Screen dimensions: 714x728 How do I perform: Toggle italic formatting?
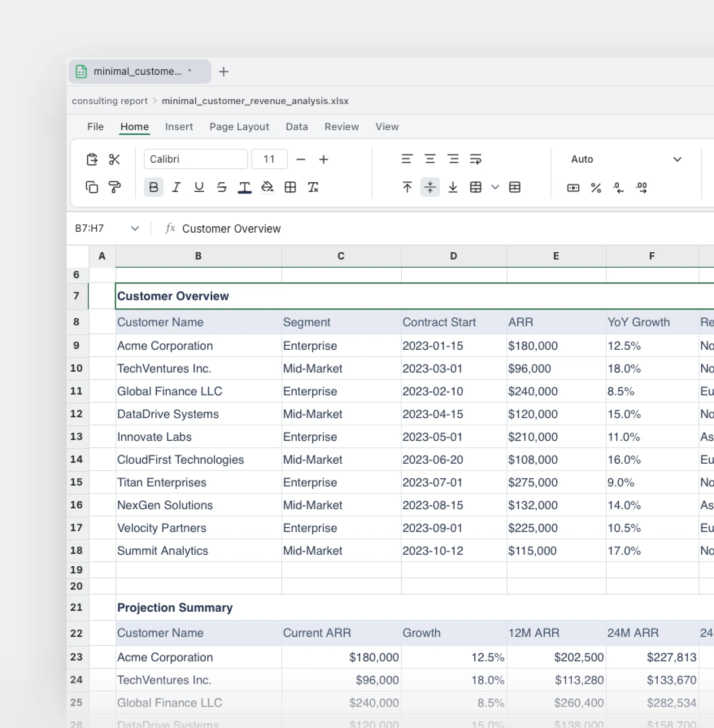pos(176,187)
